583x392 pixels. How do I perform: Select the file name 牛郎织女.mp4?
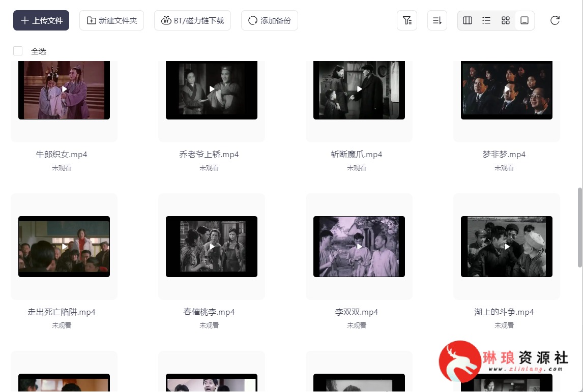pos(62,155)
